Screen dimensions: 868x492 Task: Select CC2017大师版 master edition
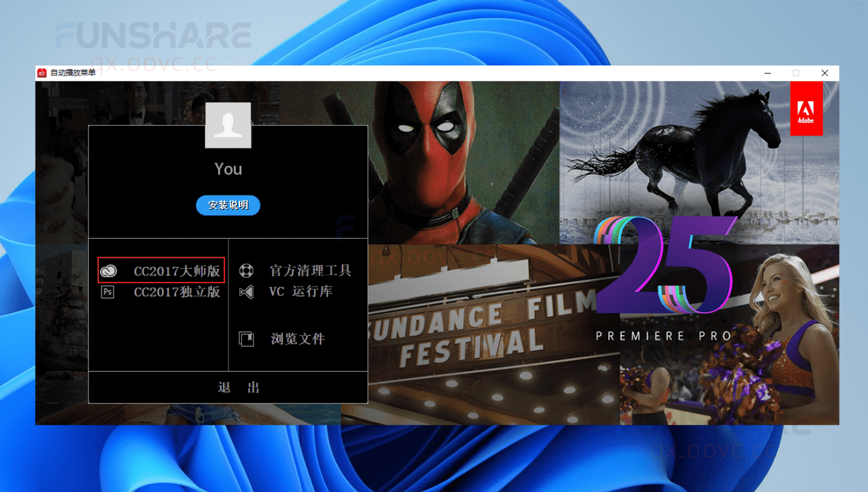pos(176,271)
